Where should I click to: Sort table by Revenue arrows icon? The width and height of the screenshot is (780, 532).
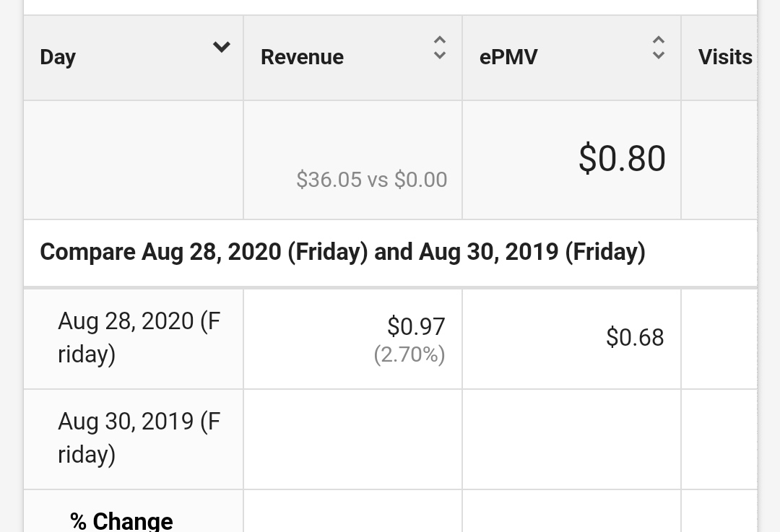click(440, 48)
